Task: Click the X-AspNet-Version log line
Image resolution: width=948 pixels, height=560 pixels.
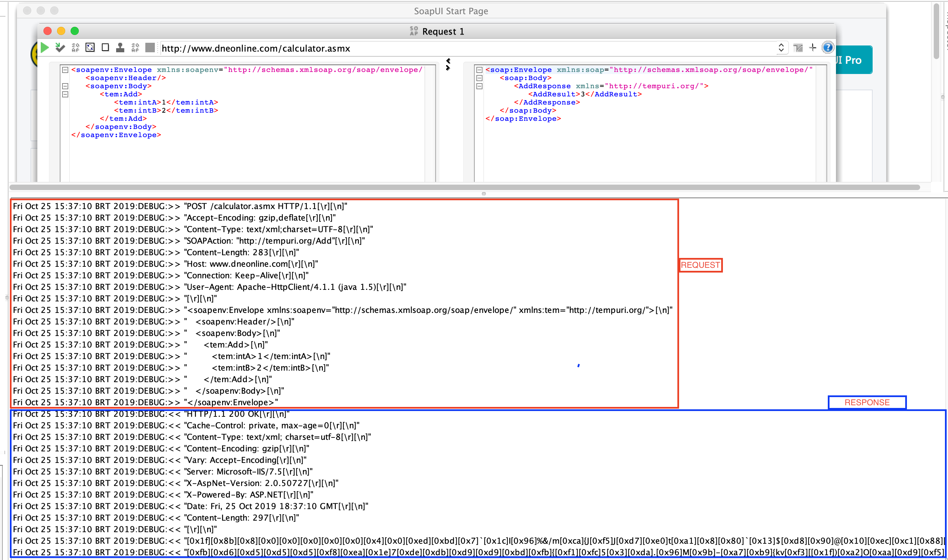Action: [x=176, y=483]
